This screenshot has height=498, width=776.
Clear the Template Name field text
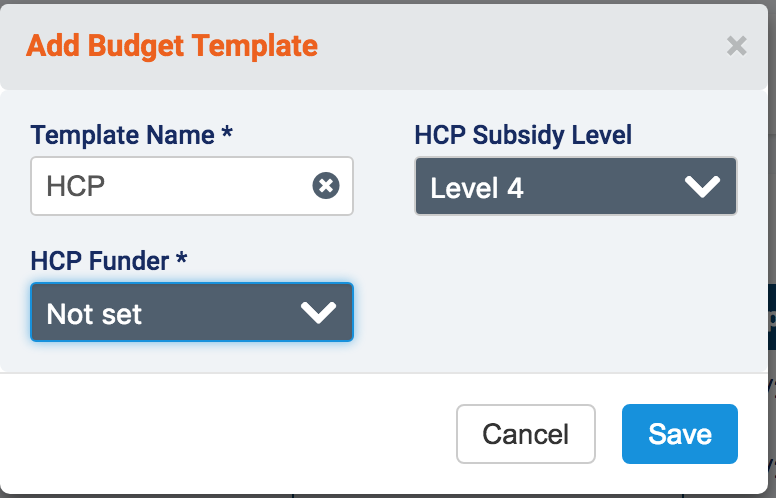pos(326,185)
